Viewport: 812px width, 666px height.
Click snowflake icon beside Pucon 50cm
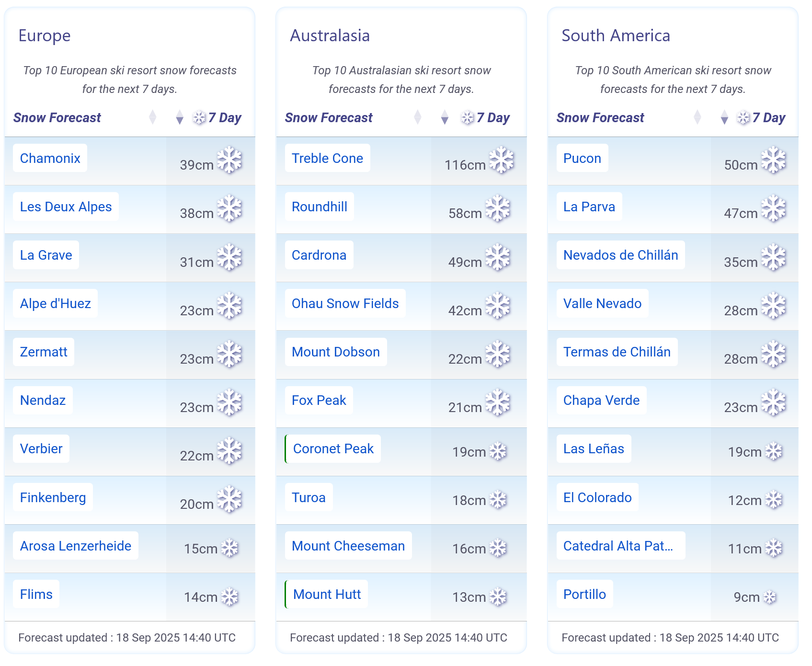pyautogui.click(x=773, y=160)
